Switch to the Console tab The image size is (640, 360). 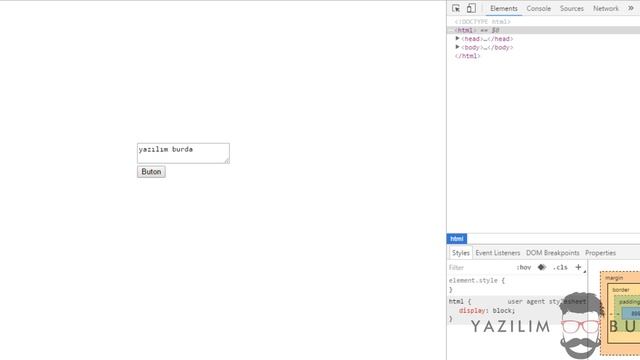538,8
